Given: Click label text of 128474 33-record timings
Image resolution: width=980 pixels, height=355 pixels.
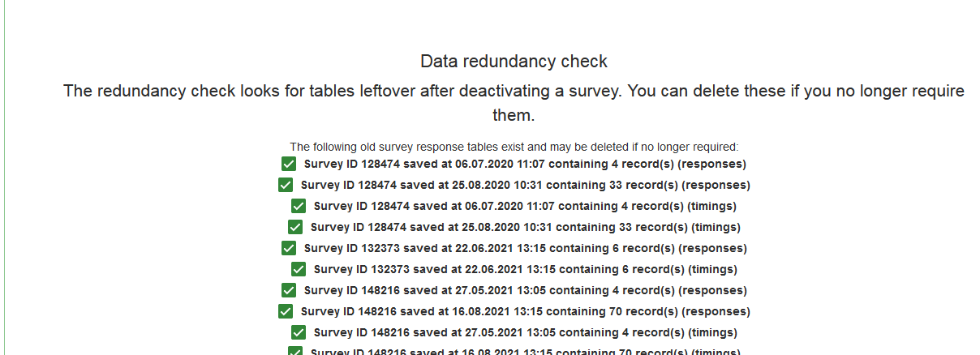Looking at the screenshot, I should pyautogui.click(x=525, y=227).
